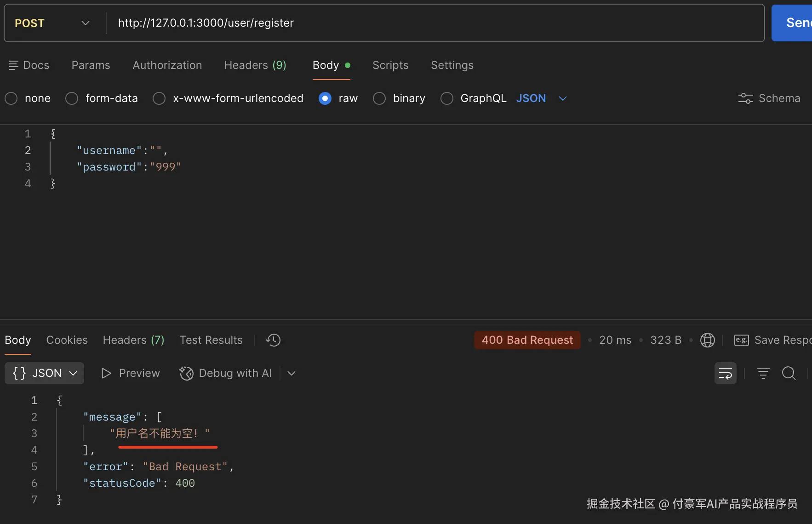Click the Send button

792,23
